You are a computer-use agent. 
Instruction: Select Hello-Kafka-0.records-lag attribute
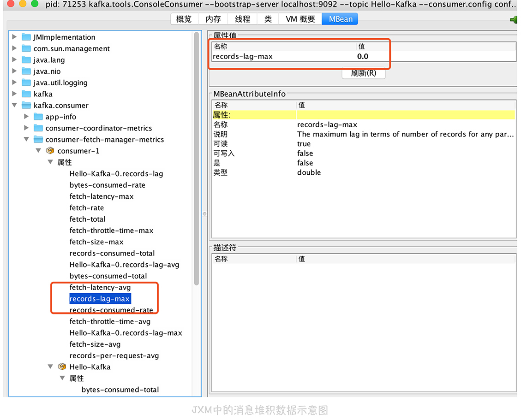(x=116, y=174)
